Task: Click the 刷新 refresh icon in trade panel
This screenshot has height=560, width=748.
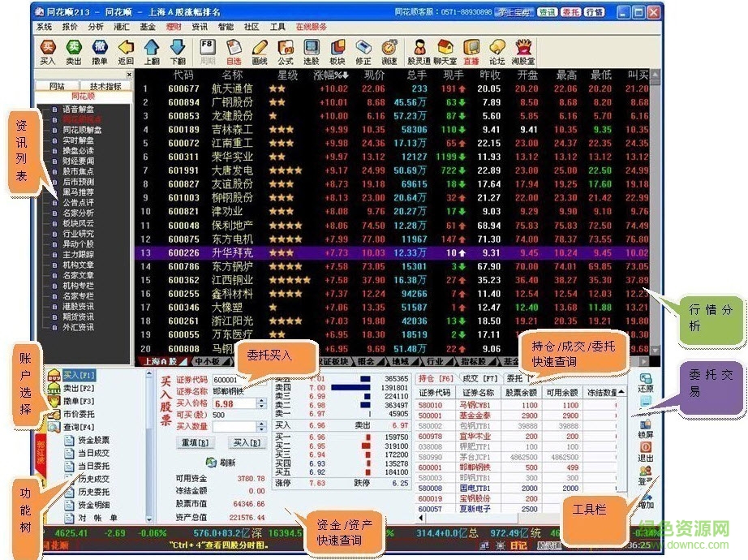Action: pos(210,461)
